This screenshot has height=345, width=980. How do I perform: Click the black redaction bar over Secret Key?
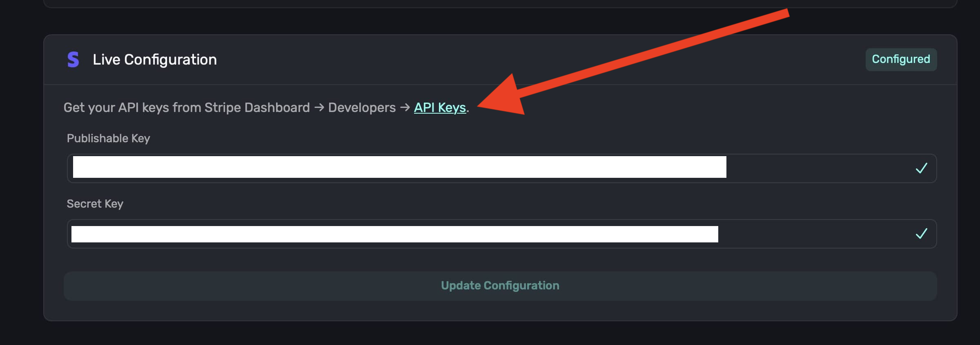click(x=394, y=234)
